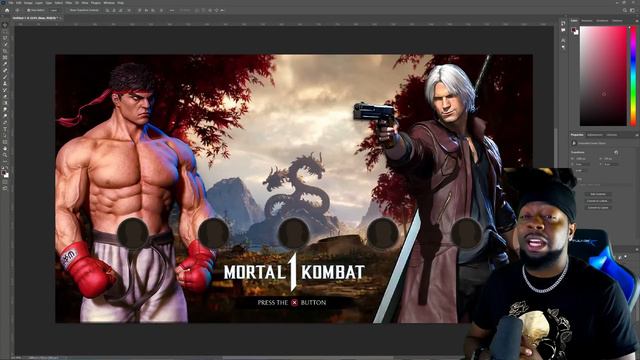Image resolution: width=640 pixels, height=360 pixels.
Task: Click the Convert to Linked button
Action: tap(598, 201)
